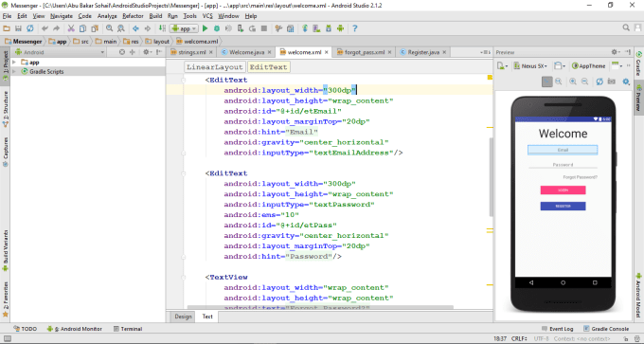644x344 pixels.
Task: Click the blue preview settings gear
Action: click(x=626, y=81)
